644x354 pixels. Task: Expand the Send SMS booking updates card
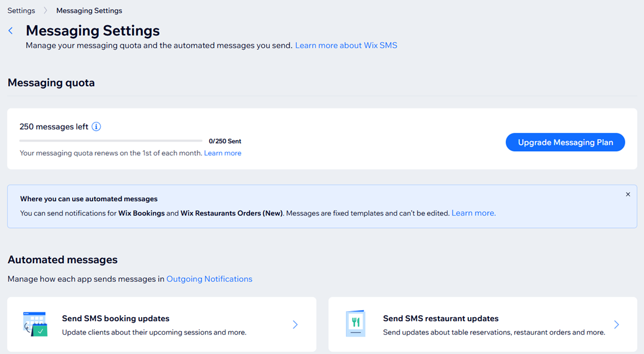[295, 324]
